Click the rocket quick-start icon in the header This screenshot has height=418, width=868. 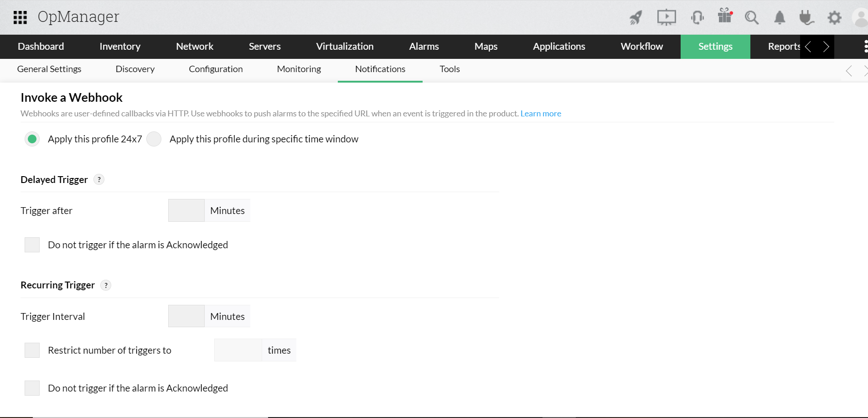coord(635,17)
